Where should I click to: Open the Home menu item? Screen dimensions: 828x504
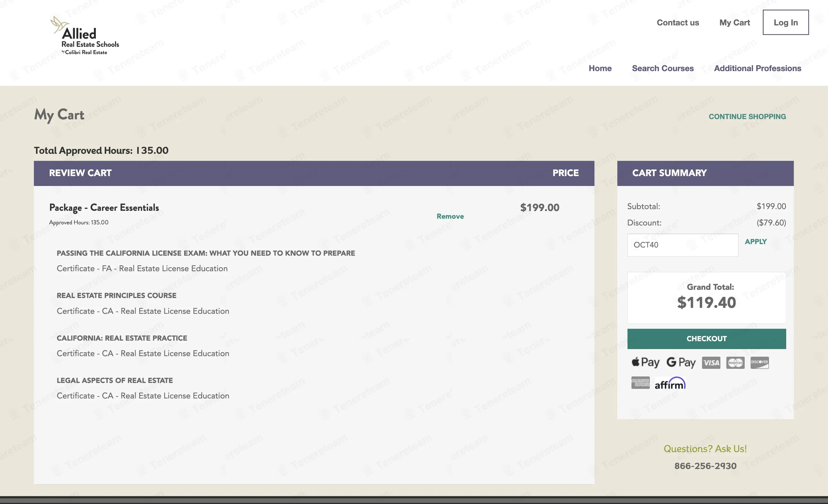(x=600, y=68)
